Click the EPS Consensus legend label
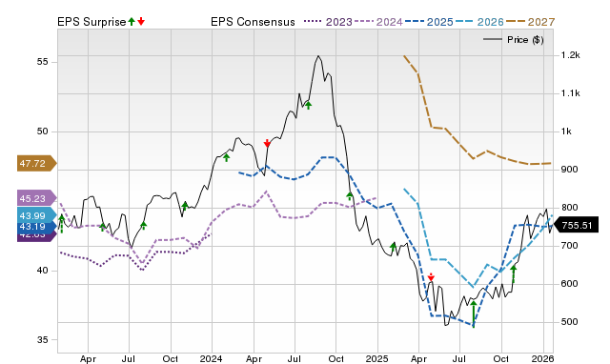The height and width of the screenshot is (364, 610). click(x=253, y=22)
